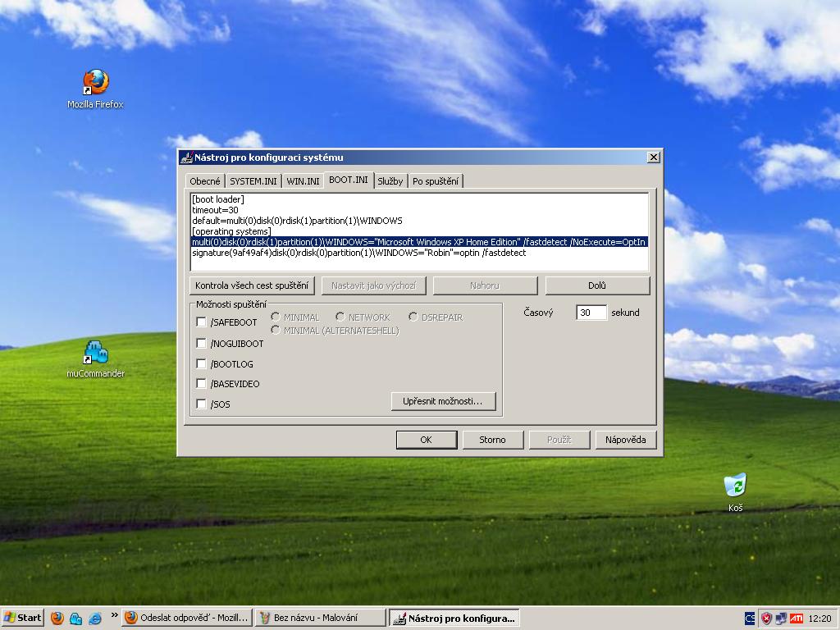
Task: Click the ATI tray icon
Action: 797,619
